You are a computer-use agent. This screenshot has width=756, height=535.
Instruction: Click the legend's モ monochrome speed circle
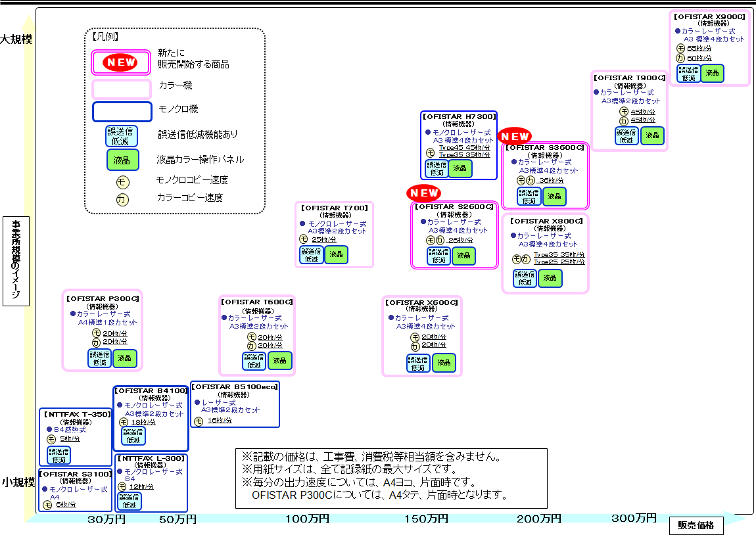pos(122,181)
